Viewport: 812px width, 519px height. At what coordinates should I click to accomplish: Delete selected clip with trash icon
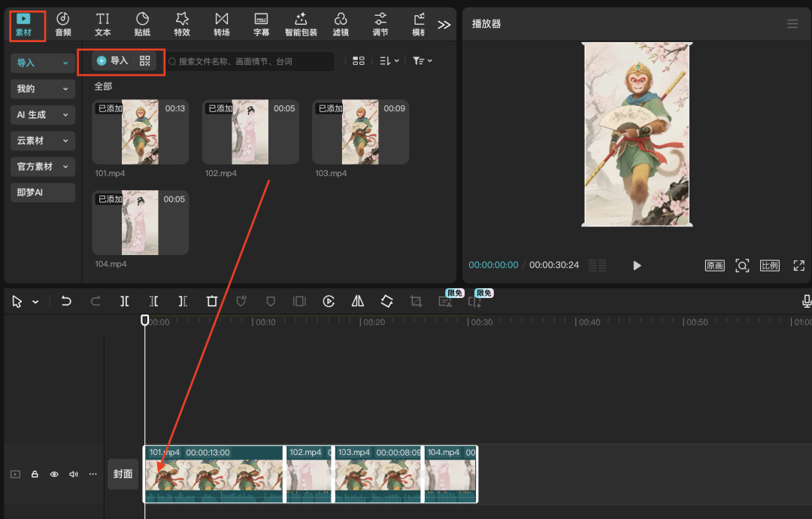[x=212, y=301]
